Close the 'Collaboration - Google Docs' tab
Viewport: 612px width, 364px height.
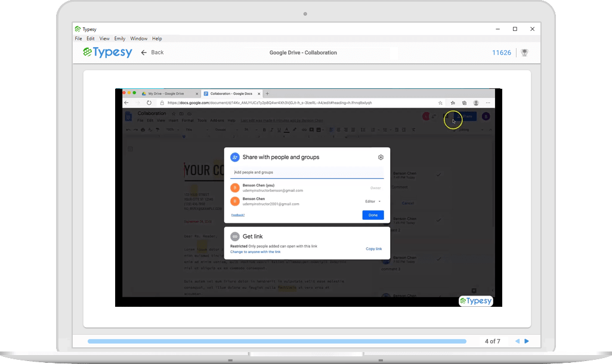(x=259, y=94)
